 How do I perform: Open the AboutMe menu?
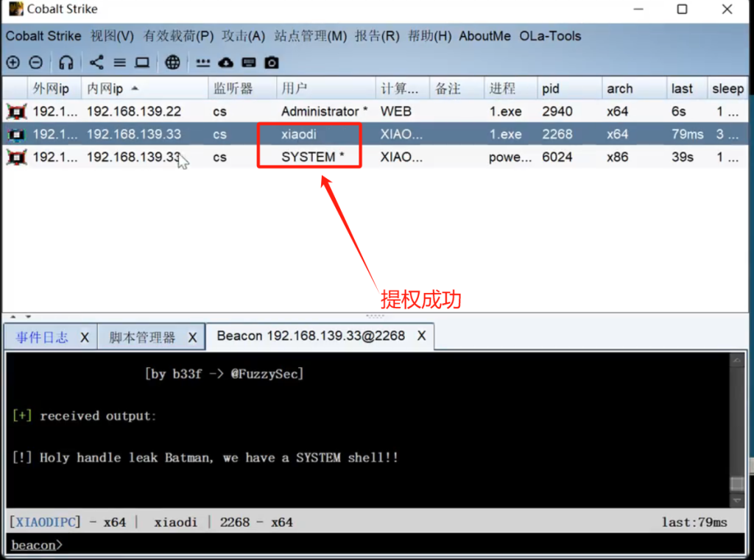click(485, 36)
